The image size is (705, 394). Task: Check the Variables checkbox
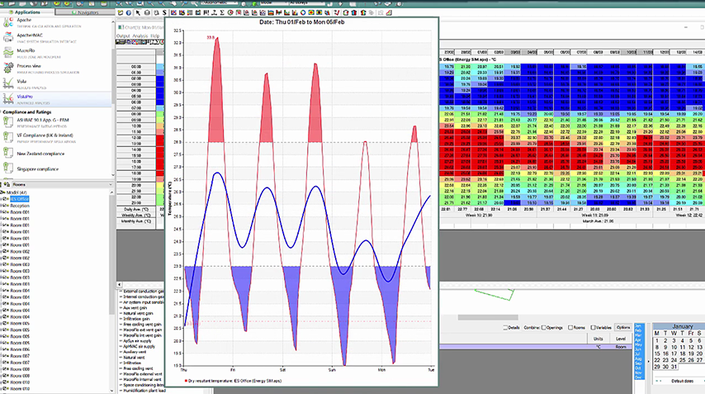pos(593,327)
